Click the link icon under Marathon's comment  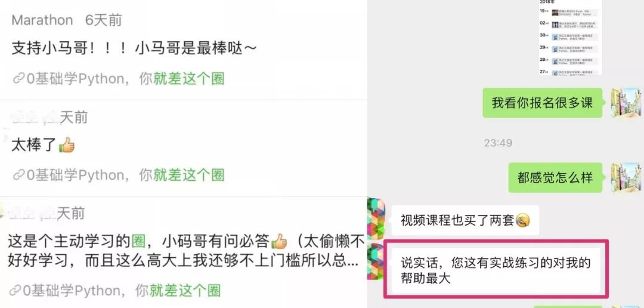click(19, 79)
